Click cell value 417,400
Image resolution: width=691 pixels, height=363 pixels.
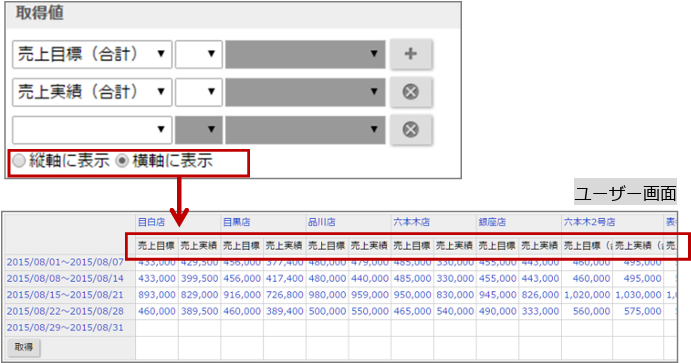click(285, 278)
